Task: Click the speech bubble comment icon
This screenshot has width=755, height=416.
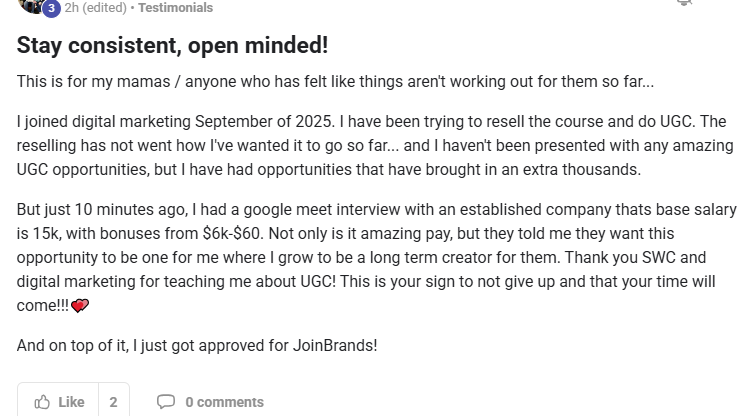Action: tap(166, 402)
